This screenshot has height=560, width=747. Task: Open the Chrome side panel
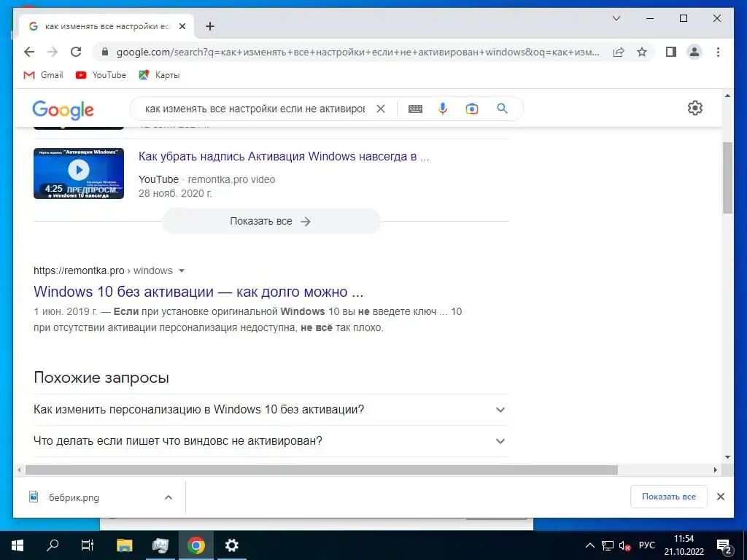pos(671,52)
